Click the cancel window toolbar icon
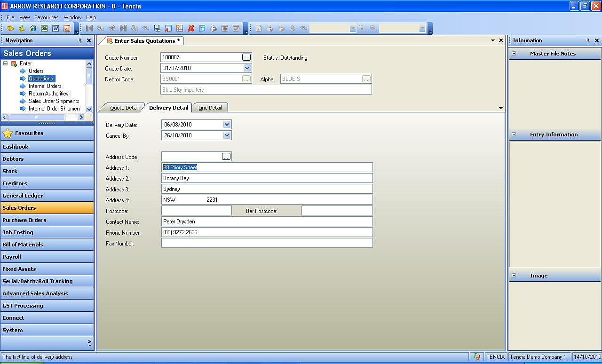Screen dimensions: 602x364 (x=168, y=28)
